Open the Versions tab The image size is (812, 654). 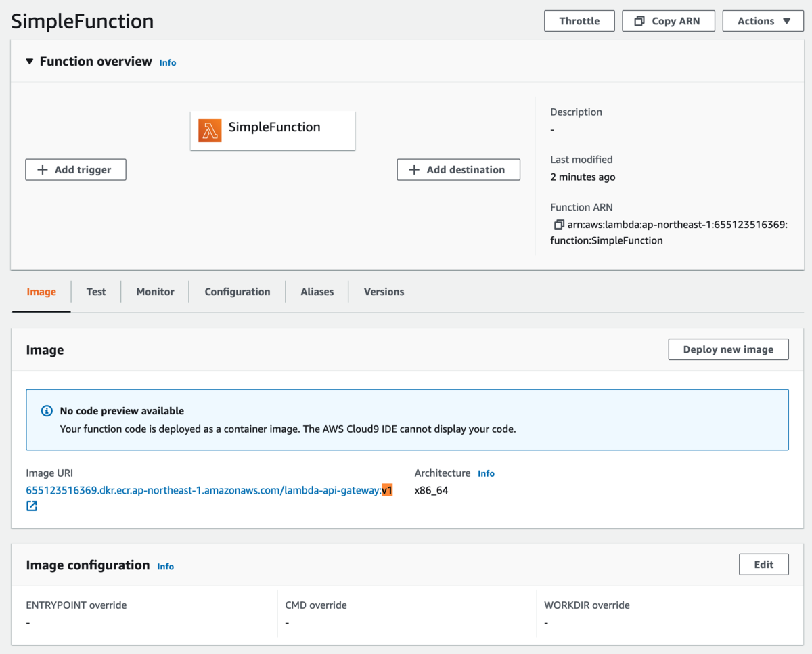(x=384, y=292)
